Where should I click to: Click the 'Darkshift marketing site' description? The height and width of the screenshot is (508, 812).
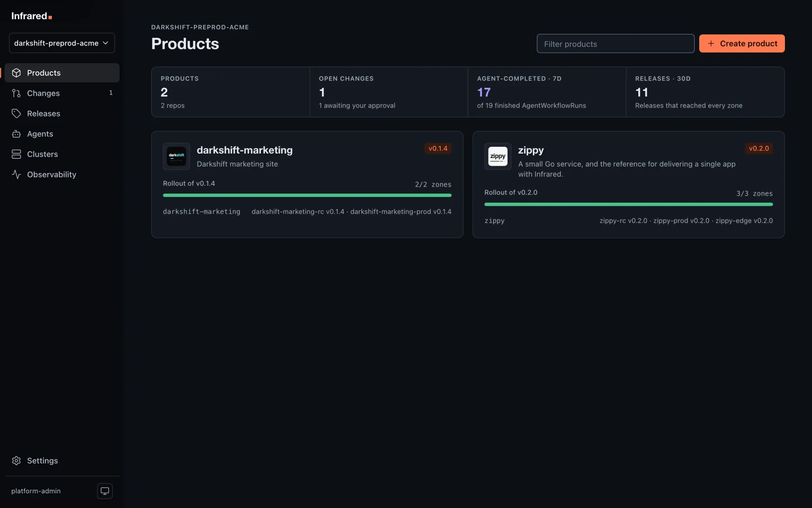[x=237, y=164]
